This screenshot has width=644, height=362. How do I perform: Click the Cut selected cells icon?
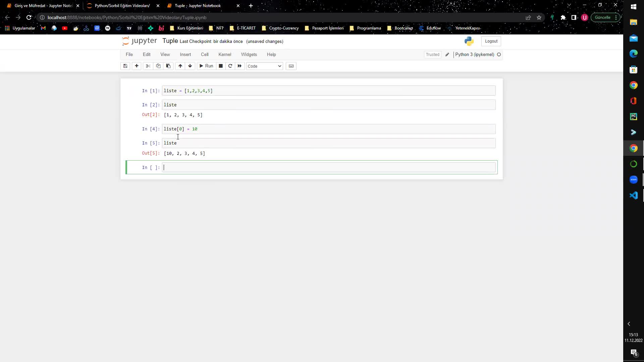[x=148, y=65]
